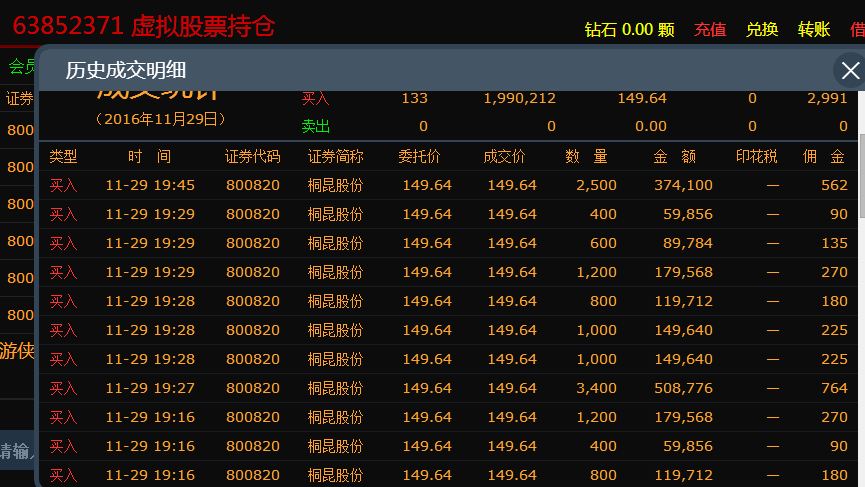Click the summary commission 2,991
Viewport: 865px width, 487px height.
tap(827, 98)
